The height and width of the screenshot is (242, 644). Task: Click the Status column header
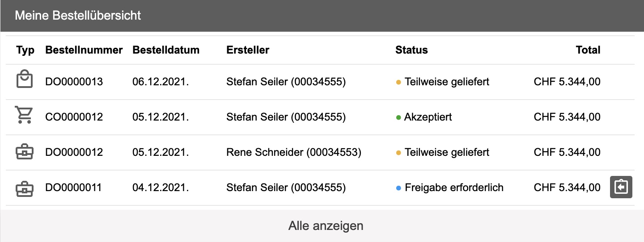coord(411,50)
